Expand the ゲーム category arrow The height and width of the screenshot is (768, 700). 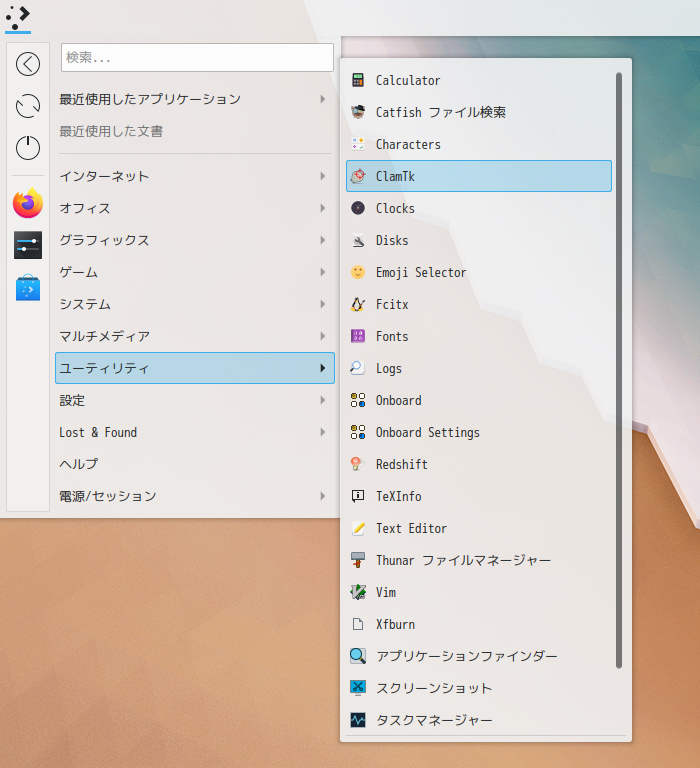click(322, 272)
